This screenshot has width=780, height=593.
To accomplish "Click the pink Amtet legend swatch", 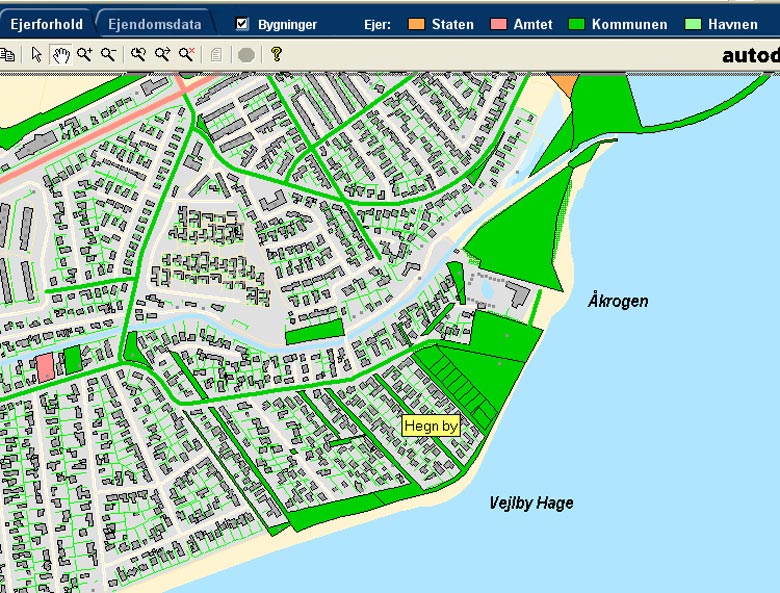I will pos(498,24).
